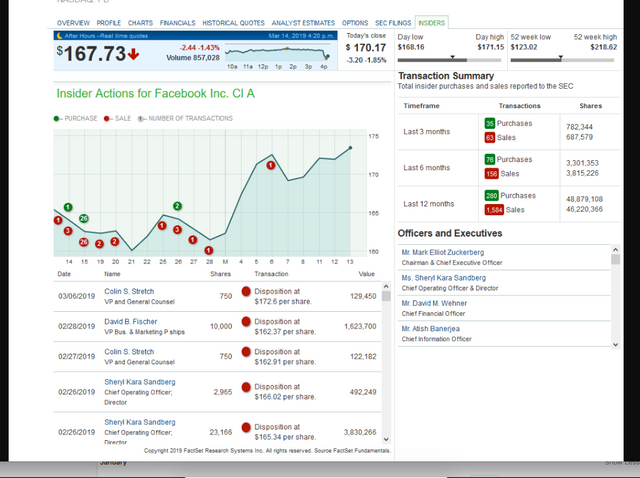Click the Date column header
The image size is (640, 478).
(x=64, y=274)
